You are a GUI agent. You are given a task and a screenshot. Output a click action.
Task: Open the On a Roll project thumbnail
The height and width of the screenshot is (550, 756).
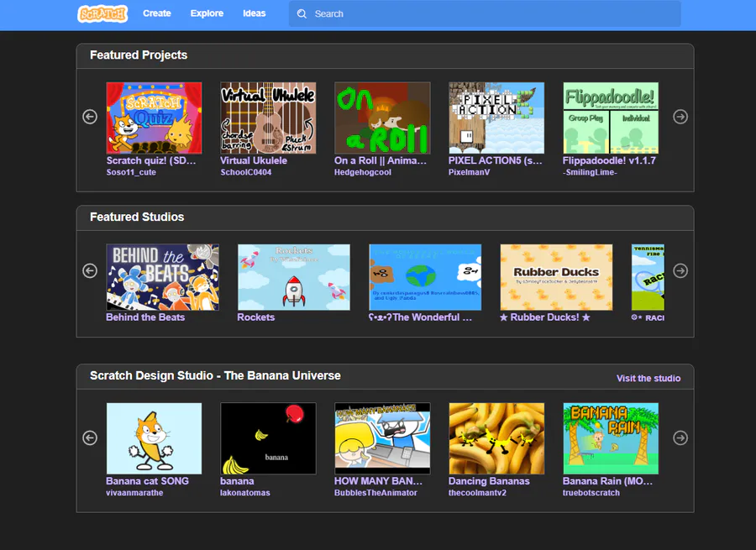point(382,118)
